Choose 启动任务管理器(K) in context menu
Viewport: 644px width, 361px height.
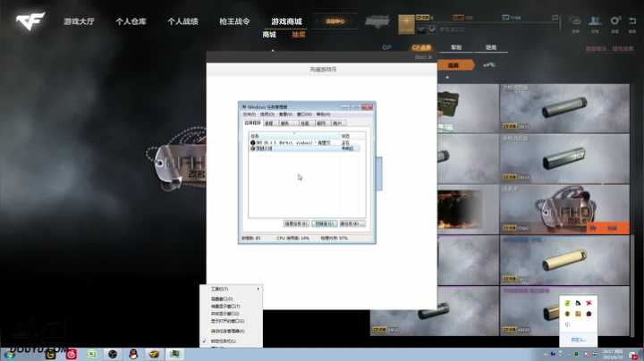232,331
